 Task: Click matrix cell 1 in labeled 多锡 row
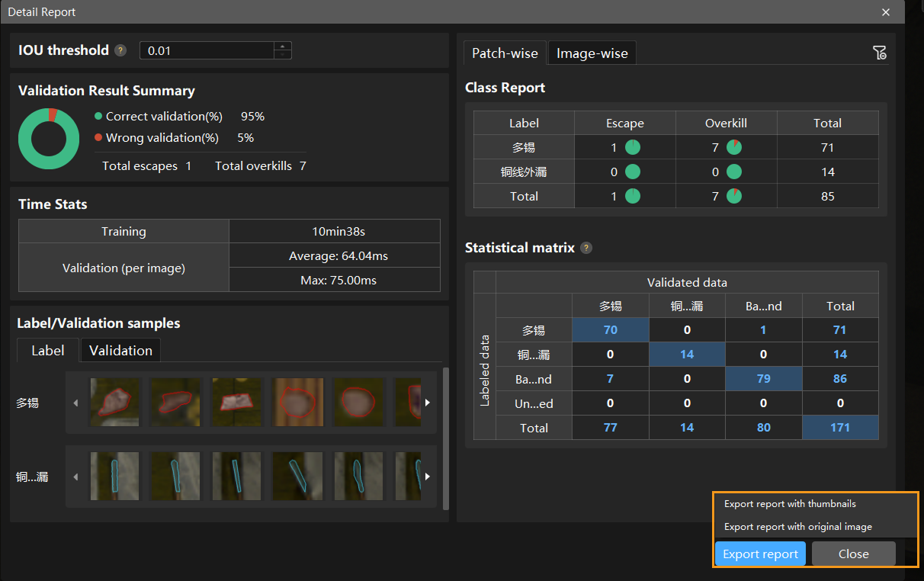764,330
